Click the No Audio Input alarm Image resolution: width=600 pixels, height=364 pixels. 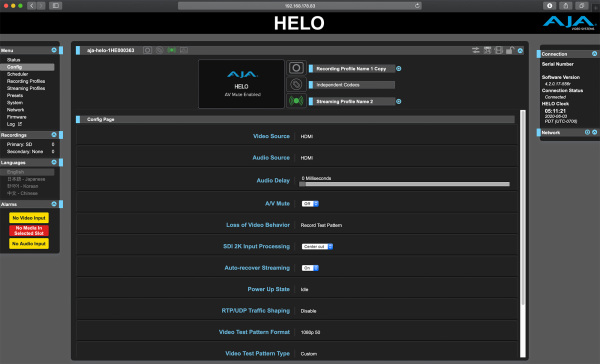(x=29, y=243)
